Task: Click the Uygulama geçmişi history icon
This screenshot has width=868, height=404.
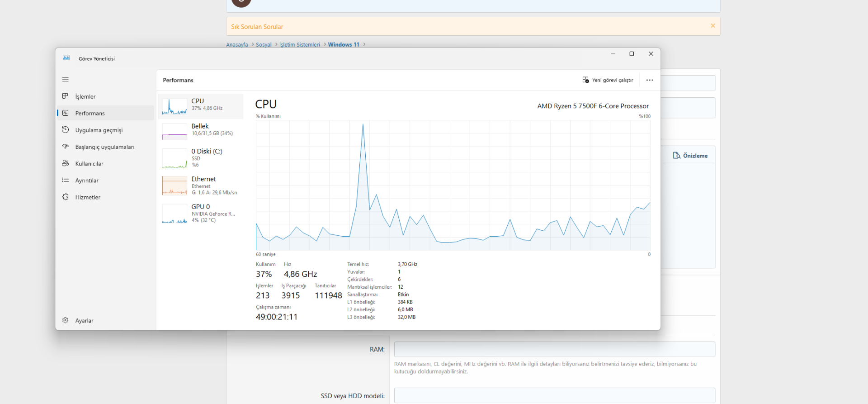Action: click(x=66, y=130)
